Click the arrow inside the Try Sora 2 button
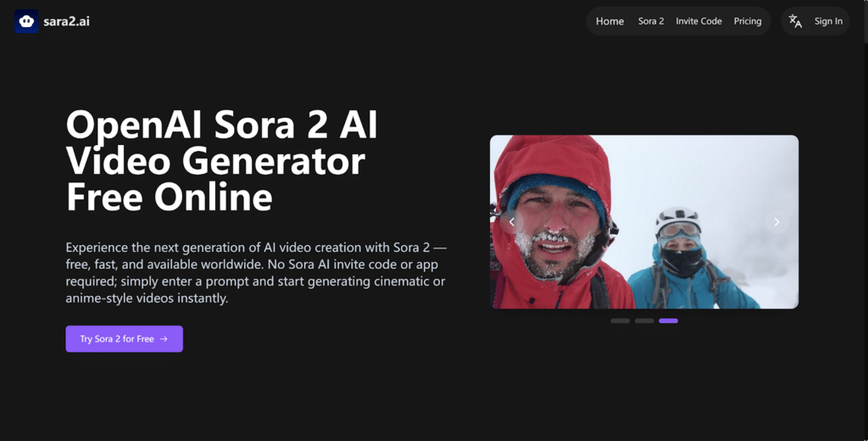The height and width of the screenshot is (441, 868). [164, 339]
